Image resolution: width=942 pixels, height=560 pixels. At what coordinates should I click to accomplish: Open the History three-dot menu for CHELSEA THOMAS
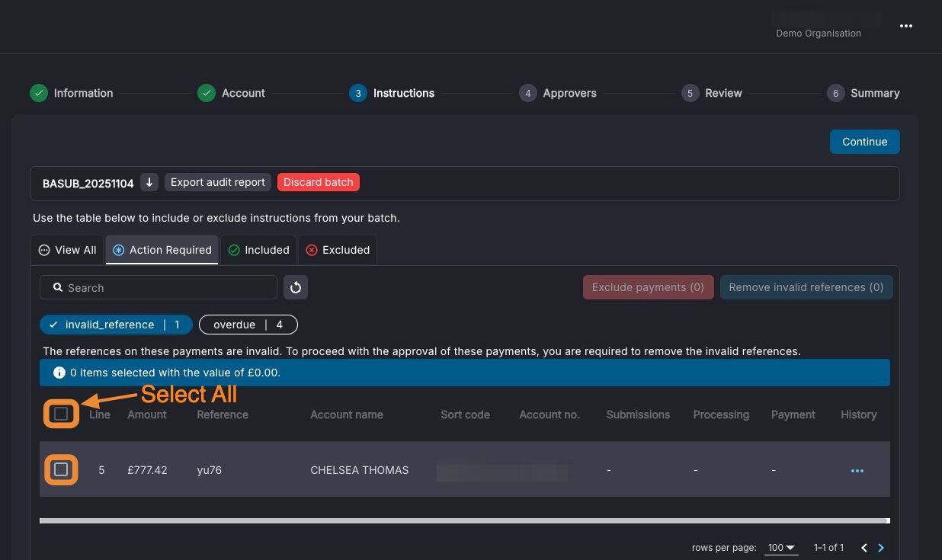[857, 471]
